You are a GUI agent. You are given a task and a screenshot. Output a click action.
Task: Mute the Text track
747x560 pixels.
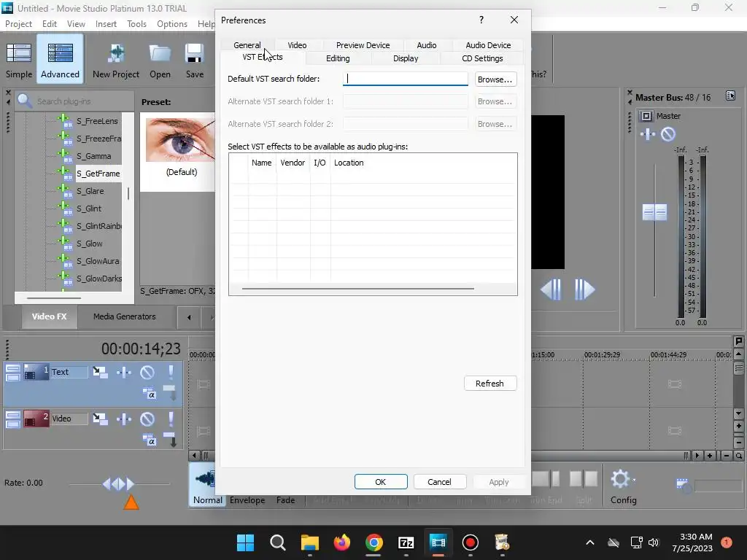[x=147, y=372]
